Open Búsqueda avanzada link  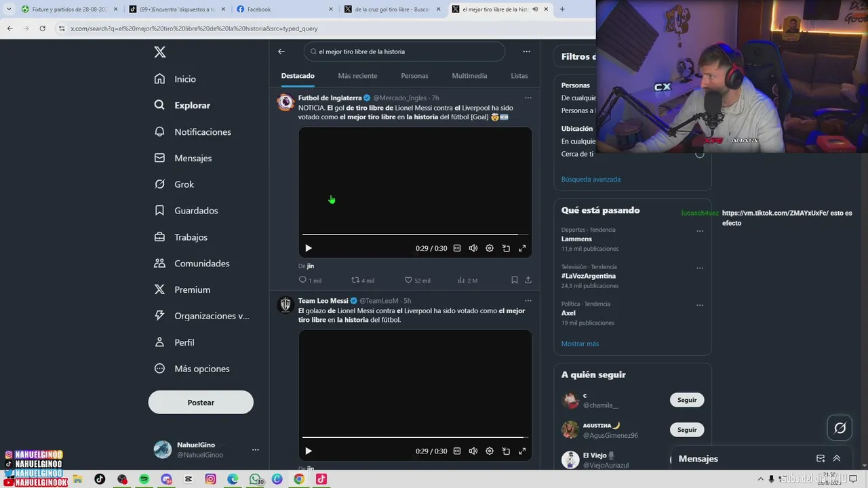click(591, 180)
